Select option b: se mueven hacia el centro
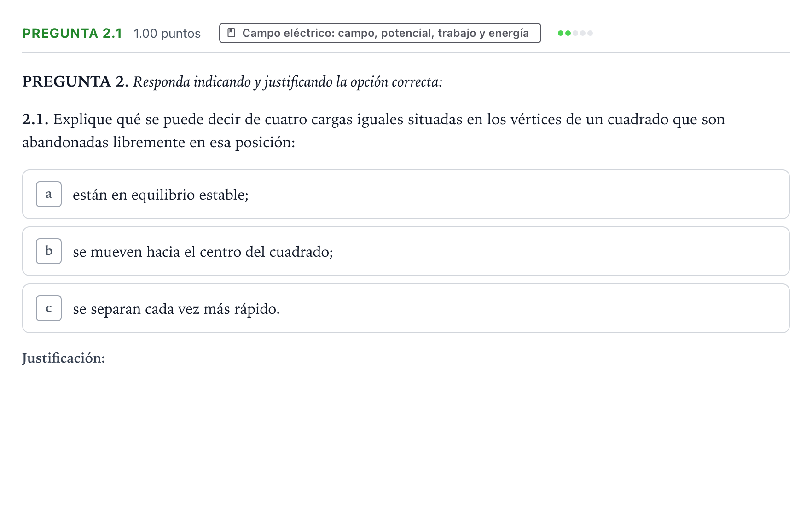Viewport: 812px width, 508px height. pyautogui.click(x=406, y=251)
